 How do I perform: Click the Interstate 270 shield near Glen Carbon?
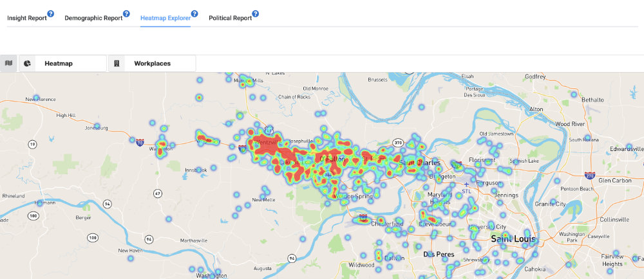(589, 175)
